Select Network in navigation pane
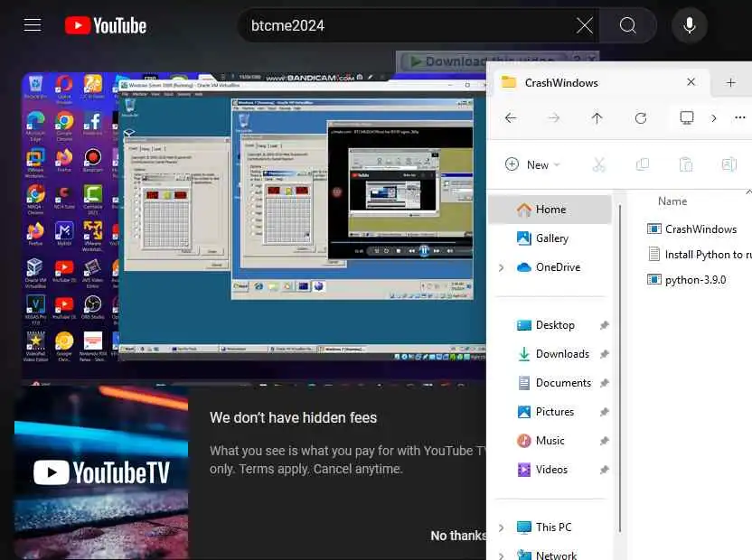Image resolution: width=752 pixels, height=560 pixels. [550, 554]
